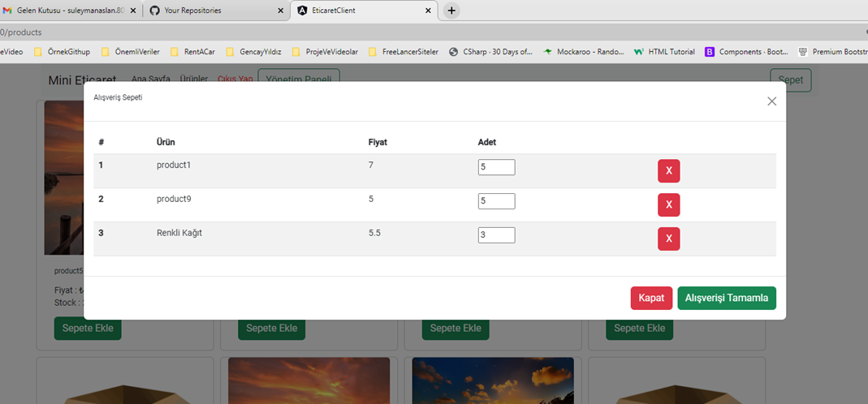Click the Ürün column header
Viewport: 868px width, 404px height.
coord(166,142)
